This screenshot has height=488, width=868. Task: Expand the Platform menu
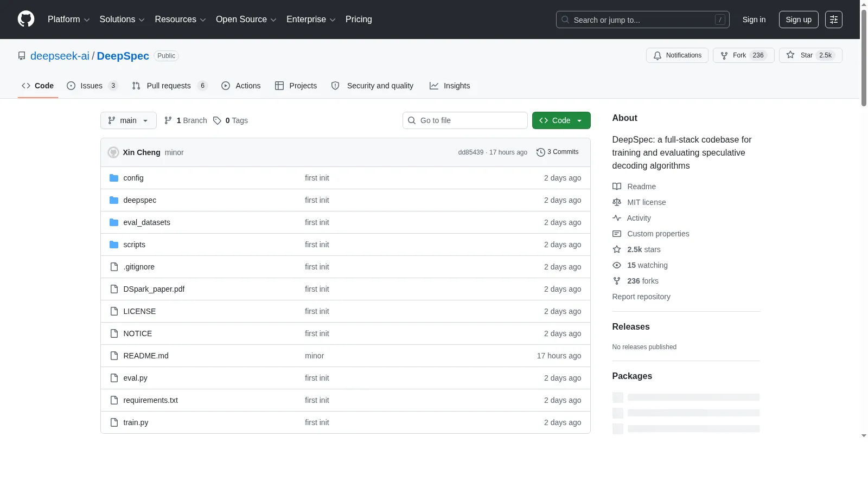click(x=69, y=20)
